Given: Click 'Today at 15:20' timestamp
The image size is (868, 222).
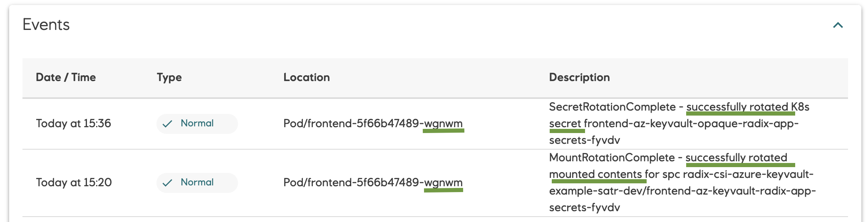Looking at the screenshot, I should click(x=74, y=183).
